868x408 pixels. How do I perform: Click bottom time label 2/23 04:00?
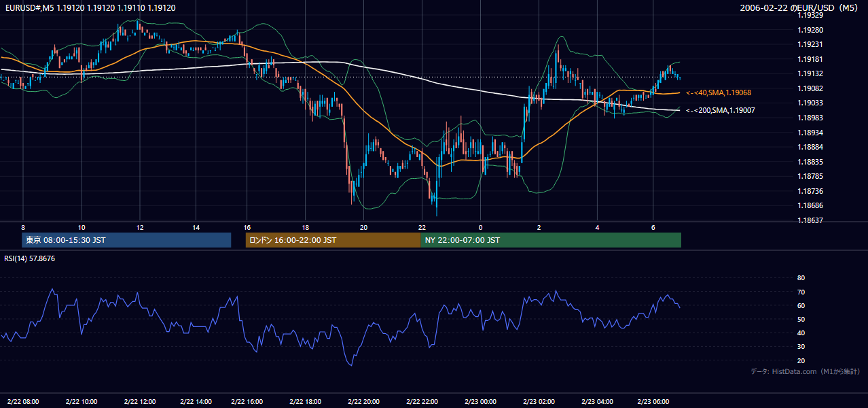[x=598, y=401]
